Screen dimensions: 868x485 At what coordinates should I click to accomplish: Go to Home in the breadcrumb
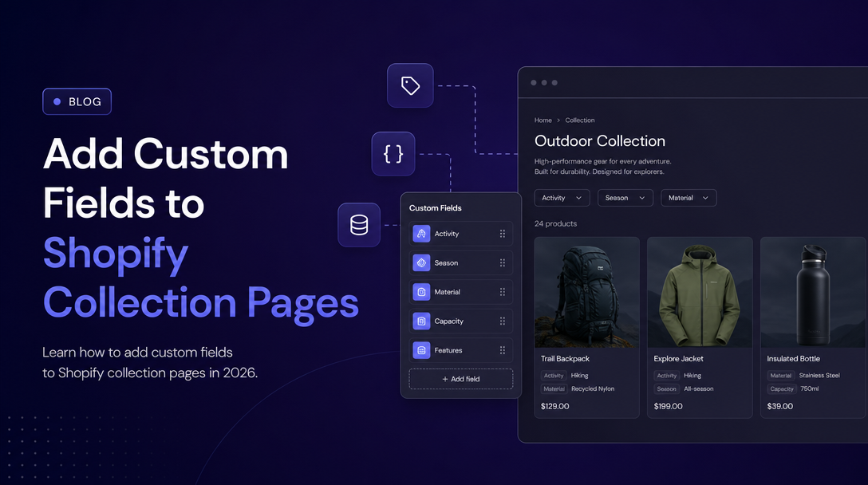(543, 120)
